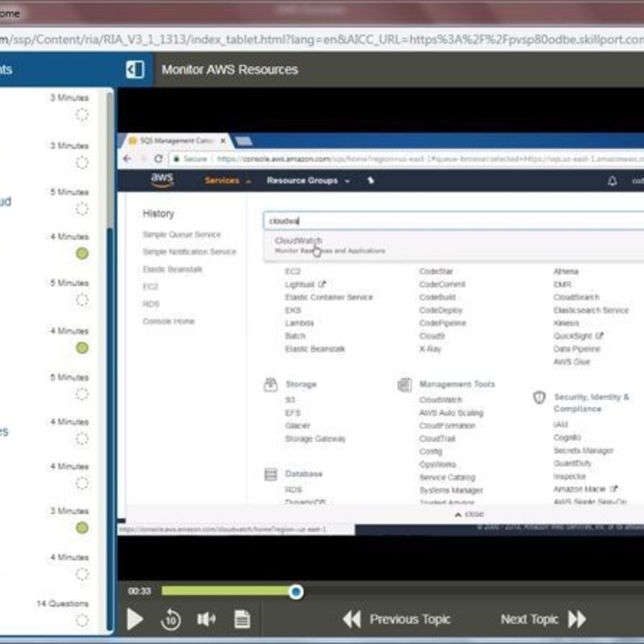
Task: Open Data Pipeline service
Action: pos(576,349)
